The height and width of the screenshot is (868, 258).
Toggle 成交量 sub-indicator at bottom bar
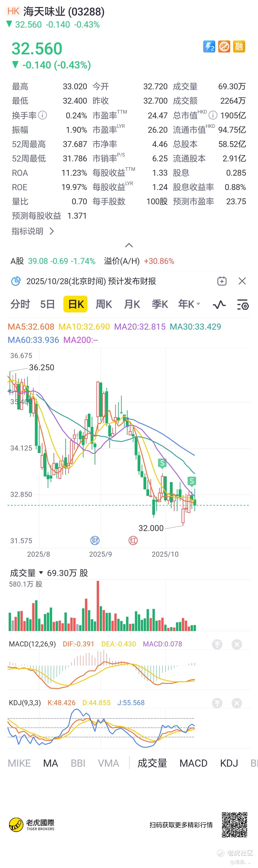pos(152,763)
